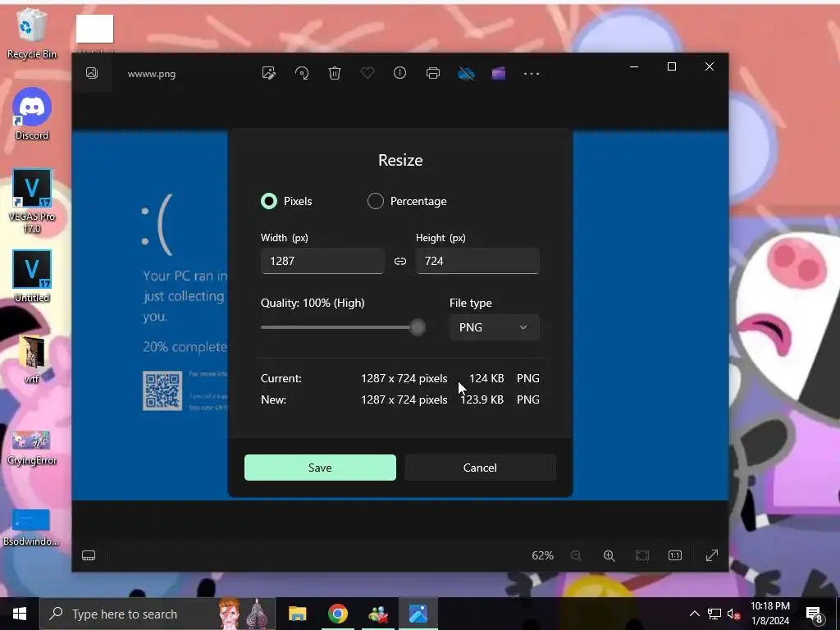Viewport: 840px width, 630px height.
Task: Zoom in using the plus magnifier icon
Action: pyautogui.click(x=609, y=555)
